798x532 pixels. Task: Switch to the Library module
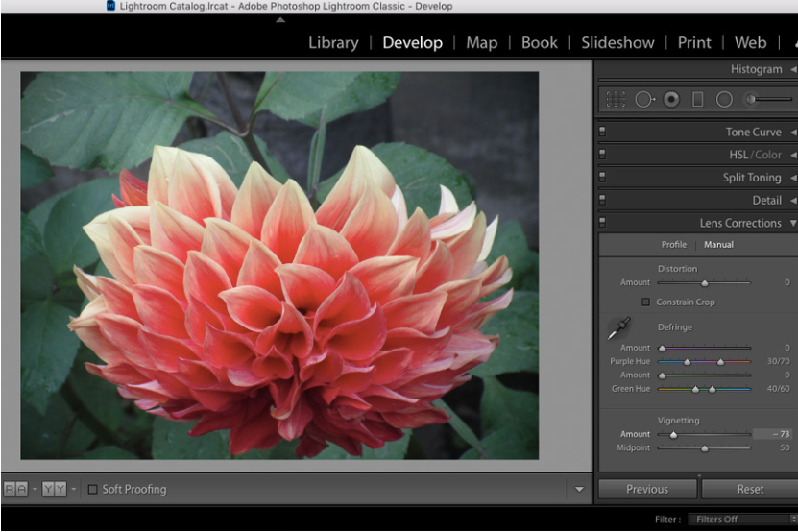pyautogui.click(x=333, y=43)
